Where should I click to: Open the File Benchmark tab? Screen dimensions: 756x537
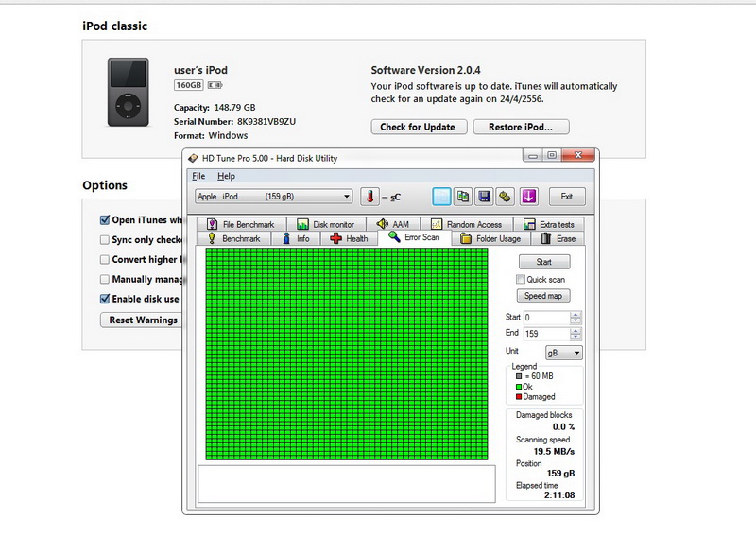click(x=242, y=224)
